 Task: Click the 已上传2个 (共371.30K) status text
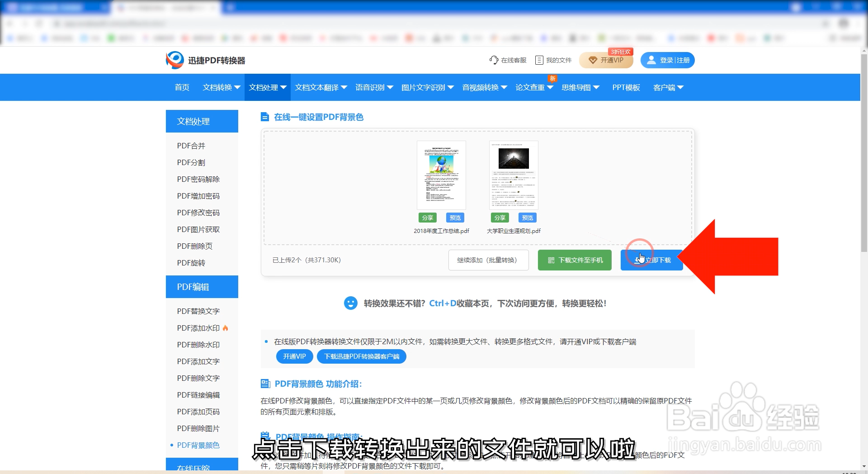coord(307,260)
